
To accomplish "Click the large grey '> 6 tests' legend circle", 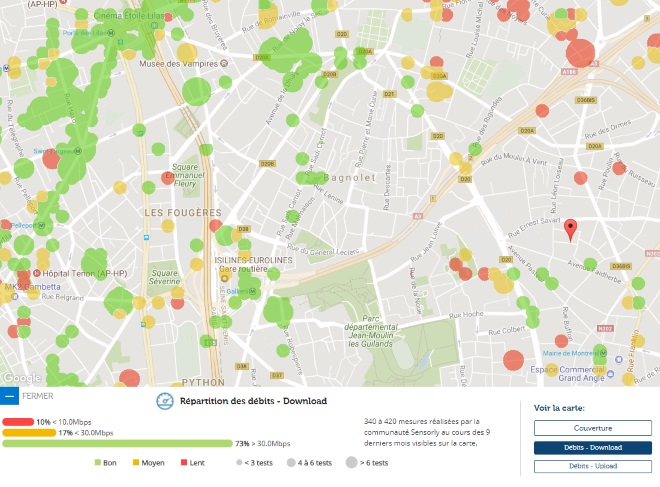I will click(x=353, y=463).
